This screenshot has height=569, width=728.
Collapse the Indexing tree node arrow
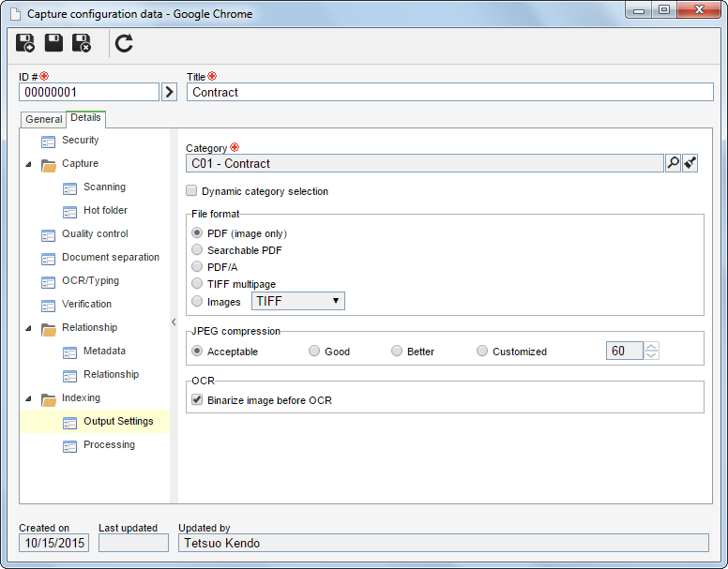[x=29, y=398]
